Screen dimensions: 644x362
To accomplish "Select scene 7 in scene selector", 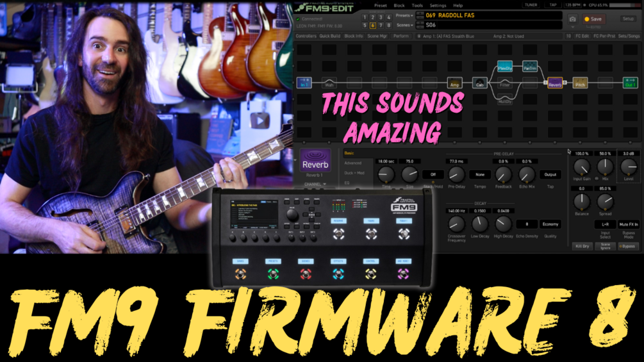I will (381, 26).
